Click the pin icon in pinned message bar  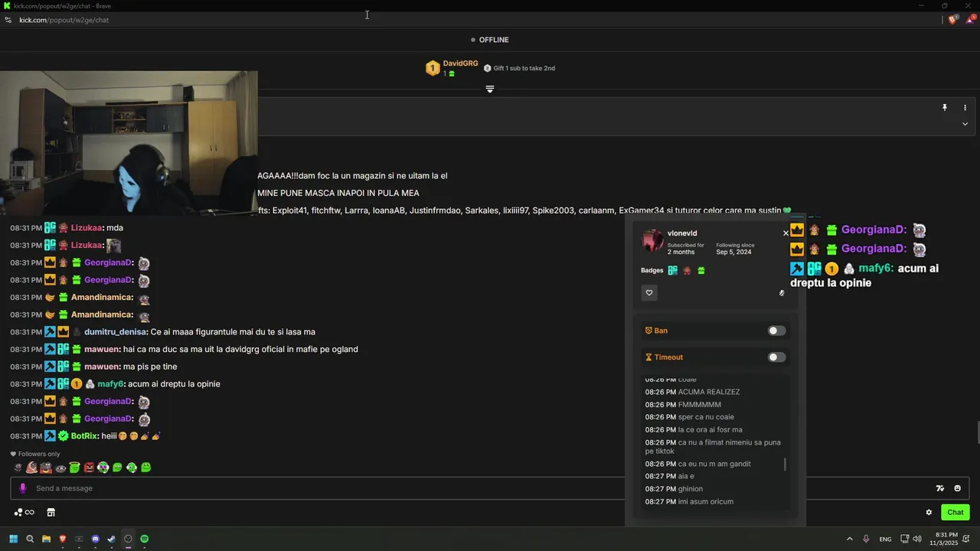click(945, 108)
